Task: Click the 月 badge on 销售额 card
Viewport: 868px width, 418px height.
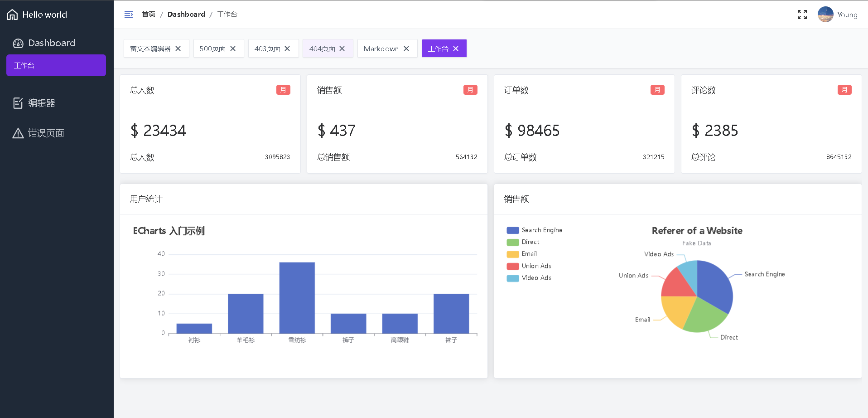Action: 470,90
